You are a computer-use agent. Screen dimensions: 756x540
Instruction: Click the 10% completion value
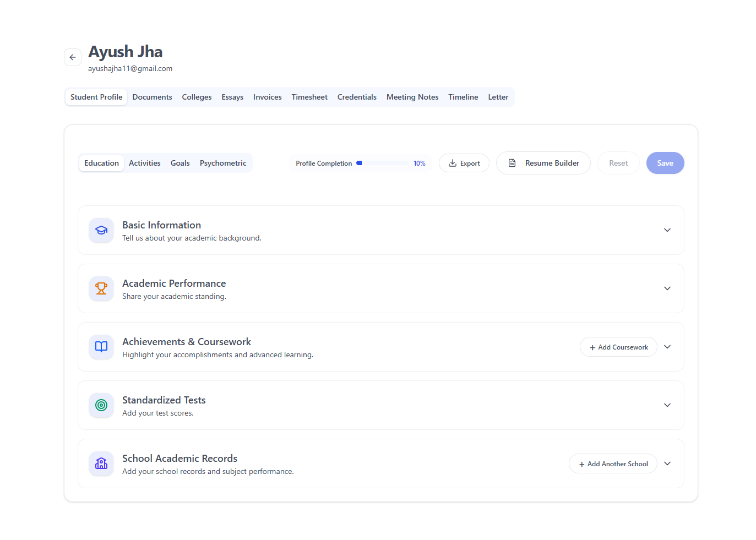[x=420, y=163]
